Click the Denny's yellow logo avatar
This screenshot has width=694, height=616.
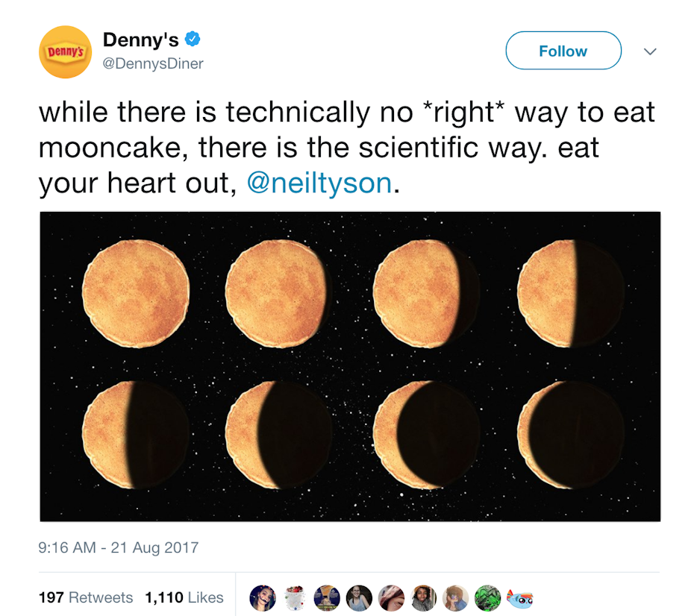[65, 51]
